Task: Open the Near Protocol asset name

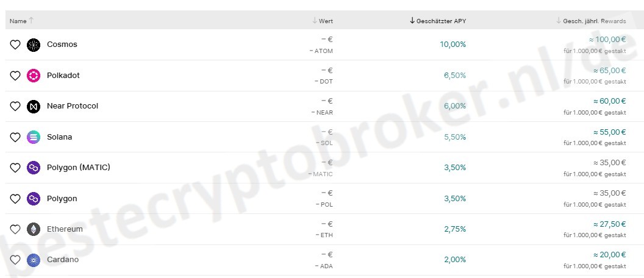Action: point(73,106)
